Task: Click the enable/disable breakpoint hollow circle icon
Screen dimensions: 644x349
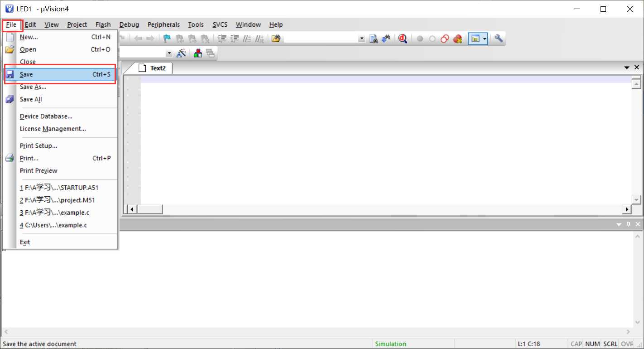Action: tap(432, 39)
